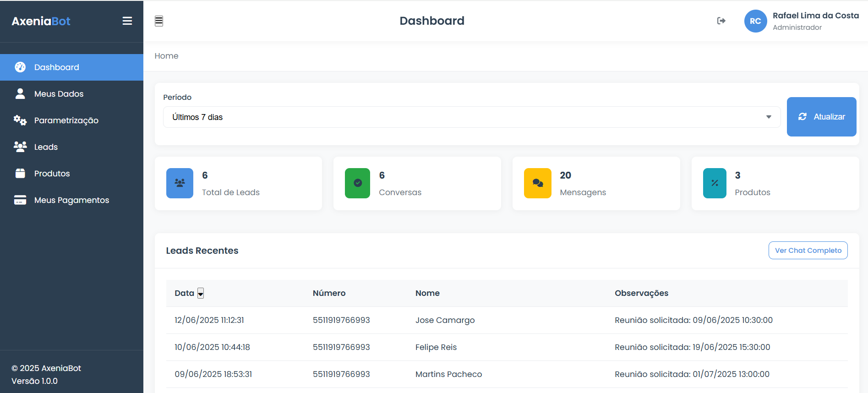Click the Leads group icon in sidebar
The height and width of the screenshot is (393, 868).
point(20,147)
